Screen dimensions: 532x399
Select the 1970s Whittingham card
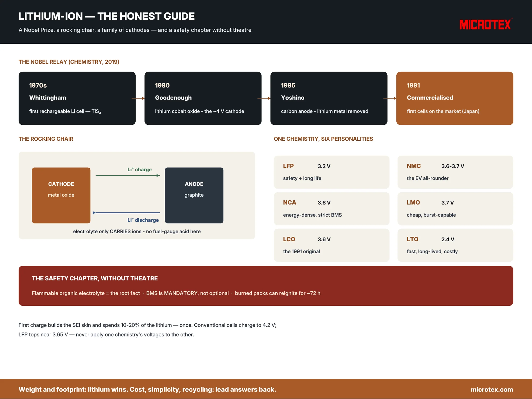[77, 98]
